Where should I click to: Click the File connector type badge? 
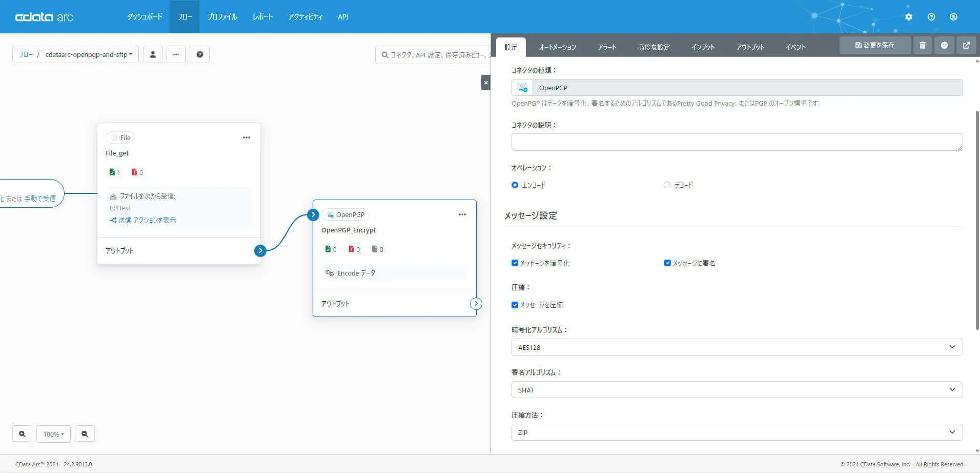click(x=120, y=137)
